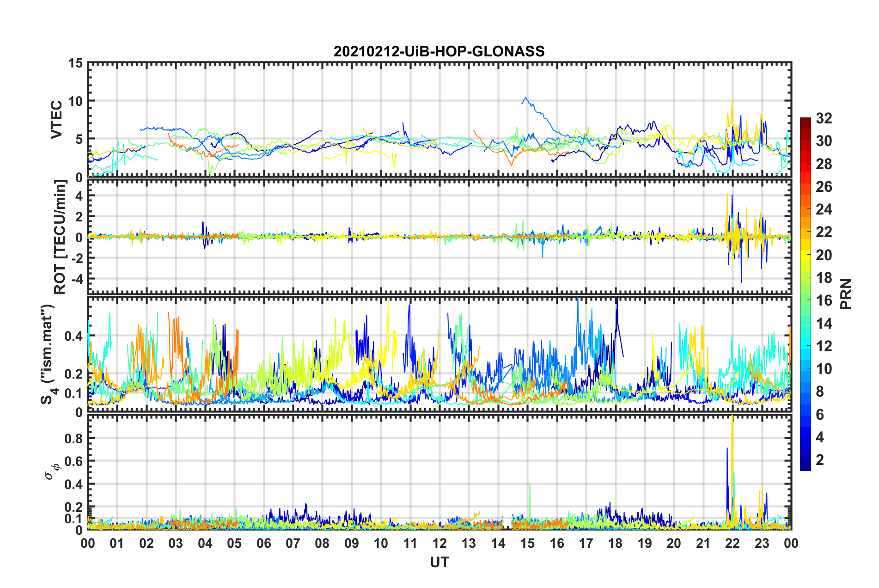Click colorbar tick label 18

coord(824,278)
